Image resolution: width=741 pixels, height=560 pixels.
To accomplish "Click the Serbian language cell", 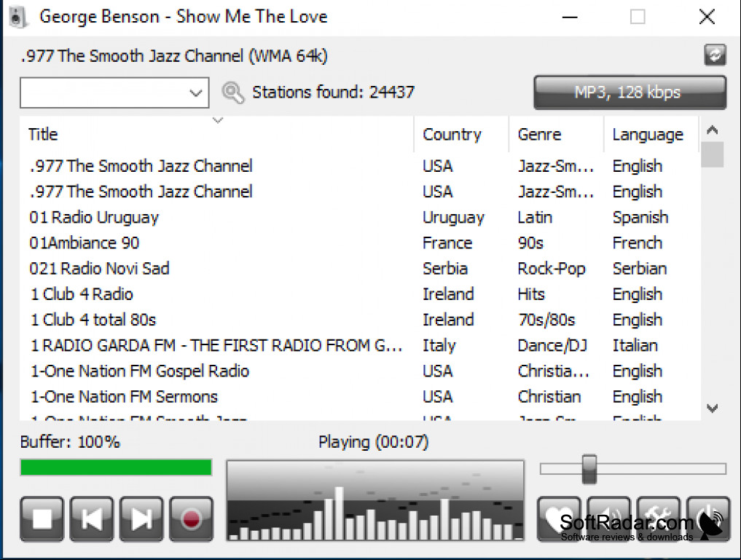I will (x=640, y=268).
